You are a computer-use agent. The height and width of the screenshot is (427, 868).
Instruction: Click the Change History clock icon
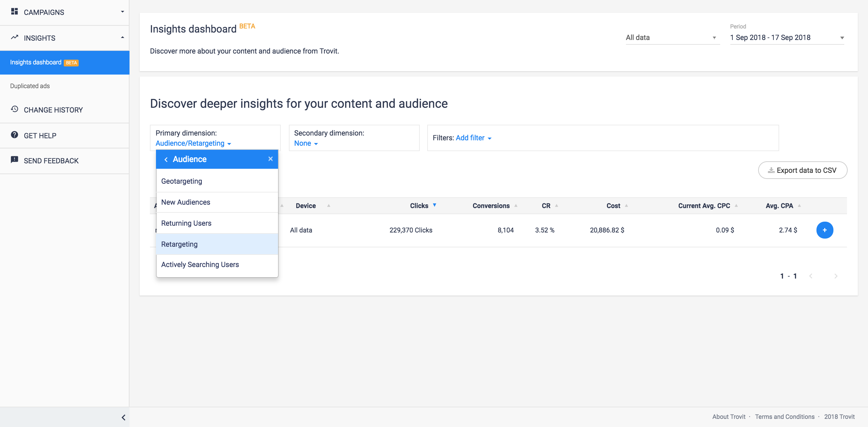[x=14, y=109]
